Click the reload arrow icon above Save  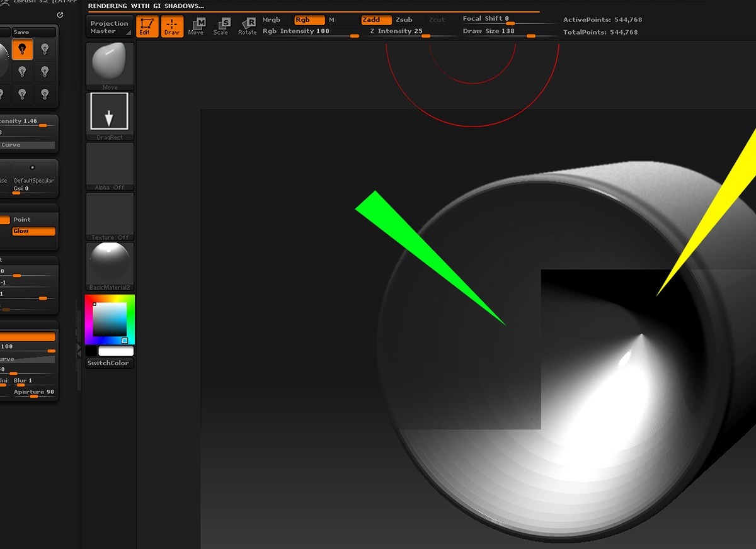60,14
